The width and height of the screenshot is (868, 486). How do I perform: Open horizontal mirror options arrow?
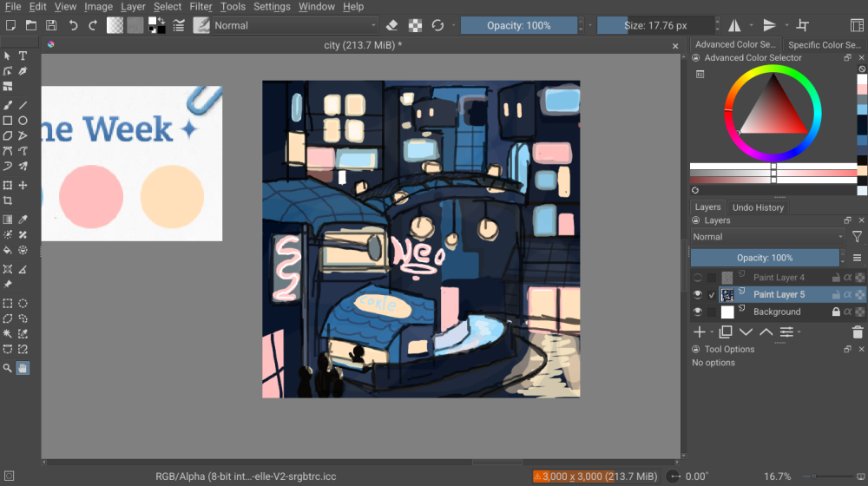(751, 25)
